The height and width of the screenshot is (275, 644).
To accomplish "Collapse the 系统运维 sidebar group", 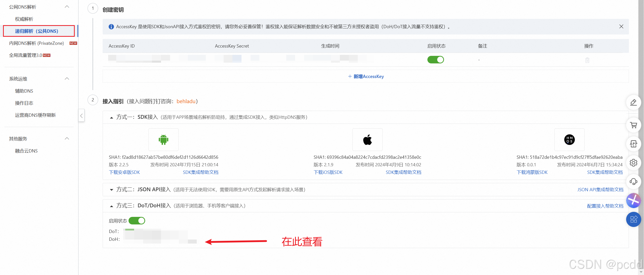I will [67, 79].
